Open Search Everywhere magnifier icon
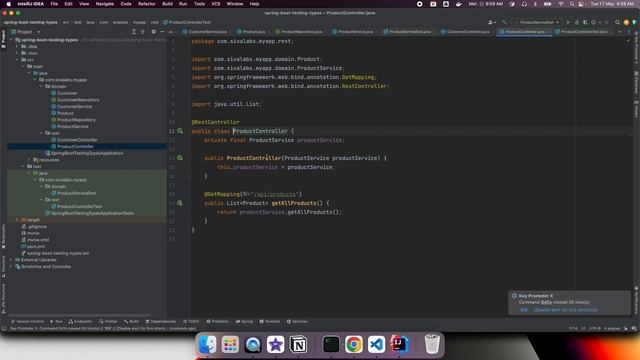 [618, 22]
